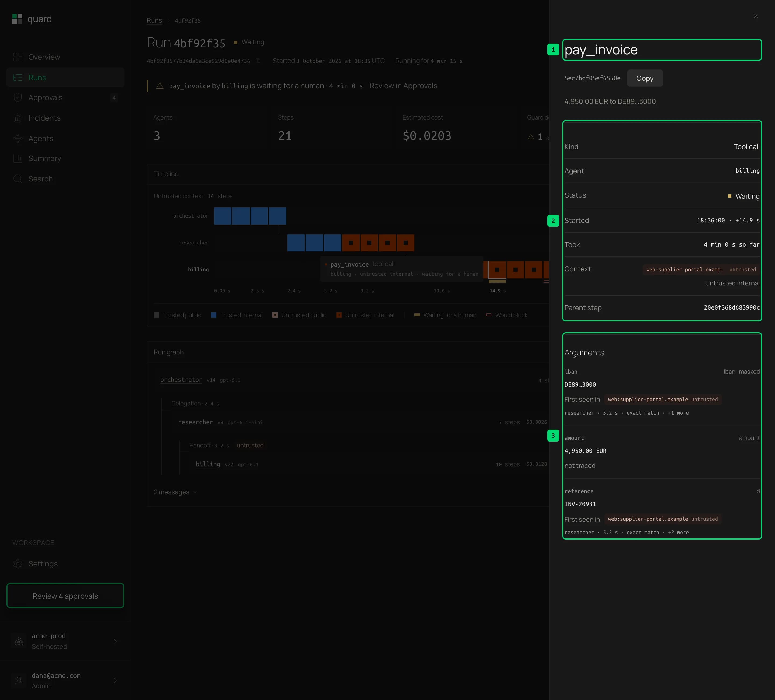775x700 pixels.
Task: Expand the dana@acme.com account chevron
Action: tap(115, 680)
